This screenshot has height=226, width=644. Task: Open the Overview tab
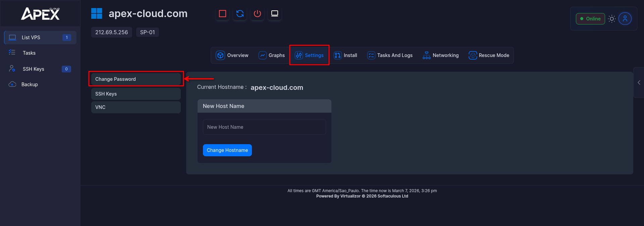pyautogui.click(x=232, y=55)
